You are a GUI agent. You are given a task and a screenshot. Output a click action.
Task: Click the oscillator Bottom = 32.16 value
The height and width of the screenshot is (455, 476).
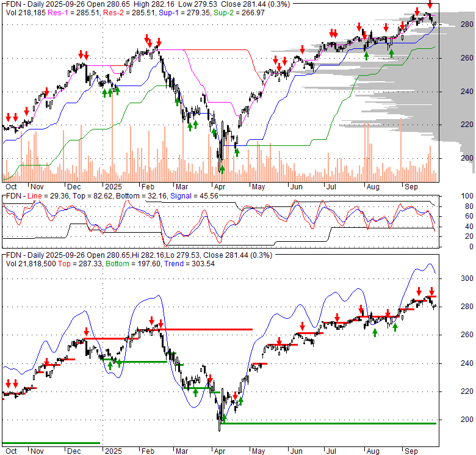click(141, 196)
